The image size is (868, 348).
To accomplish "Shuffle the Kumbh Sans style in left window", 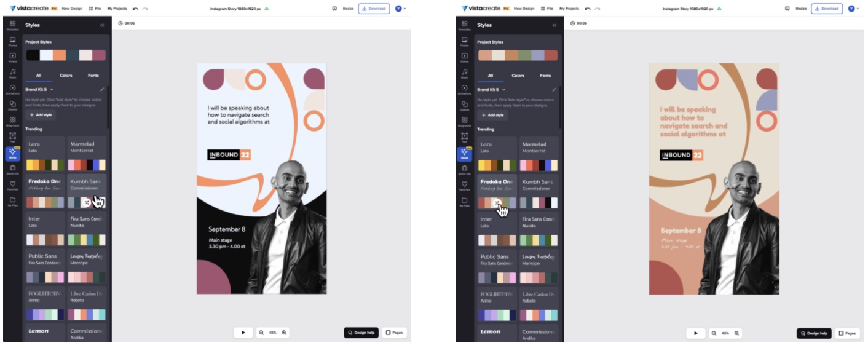I will click(86, 202).
